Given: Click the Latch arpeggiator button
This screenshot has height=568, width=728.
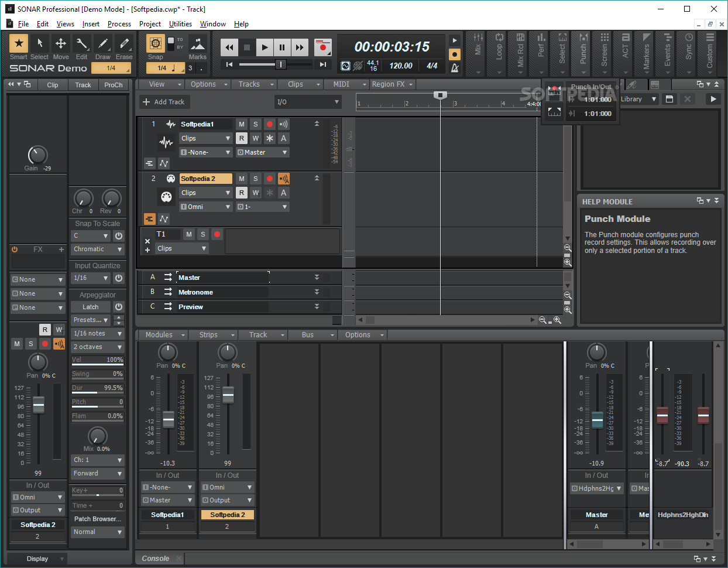Looking at the screenshot, I should pos(91,307).
